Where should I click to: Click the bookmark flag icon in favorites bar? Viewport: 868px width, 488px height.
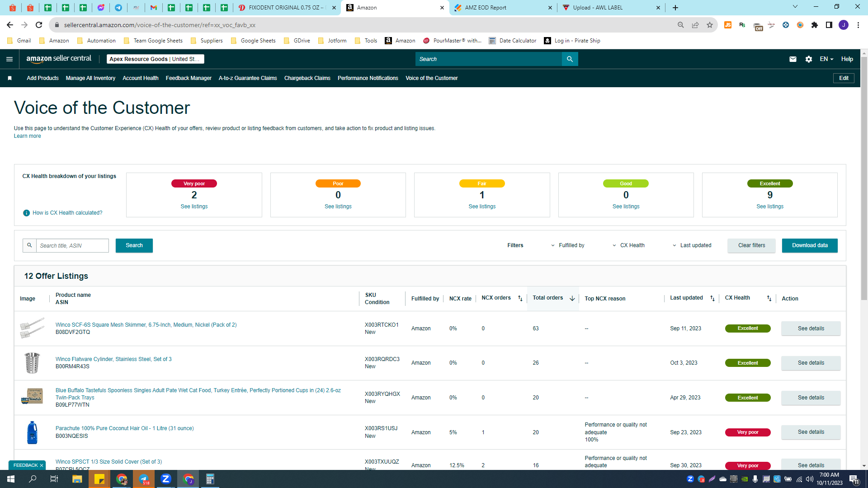(9, 78)
